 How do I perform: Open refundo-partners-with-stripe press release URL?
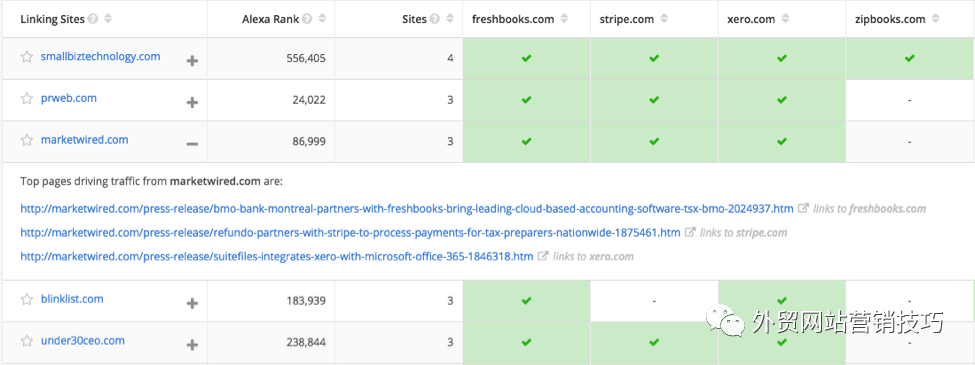pos(350,233)
